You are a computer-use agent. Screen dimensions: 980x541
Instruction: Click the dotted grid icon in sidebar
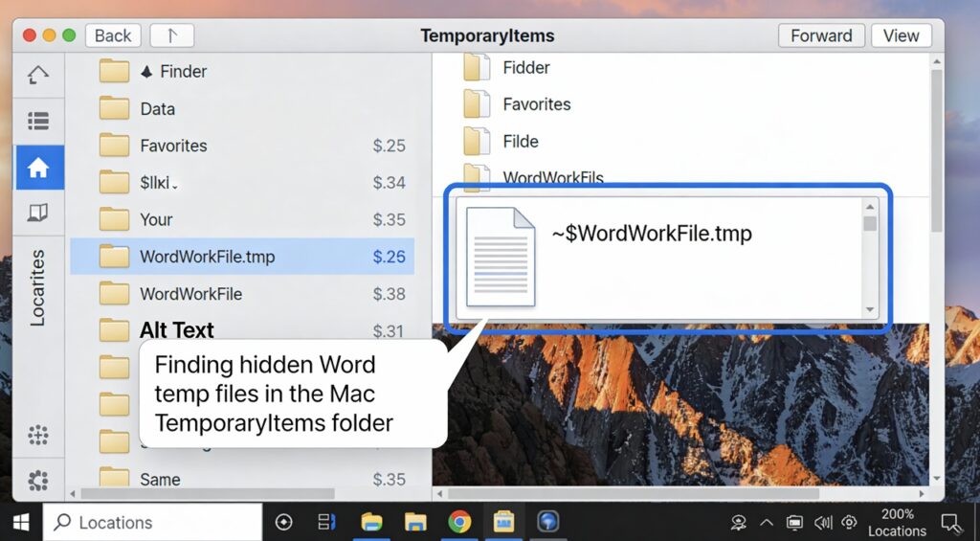click(38, 436)
